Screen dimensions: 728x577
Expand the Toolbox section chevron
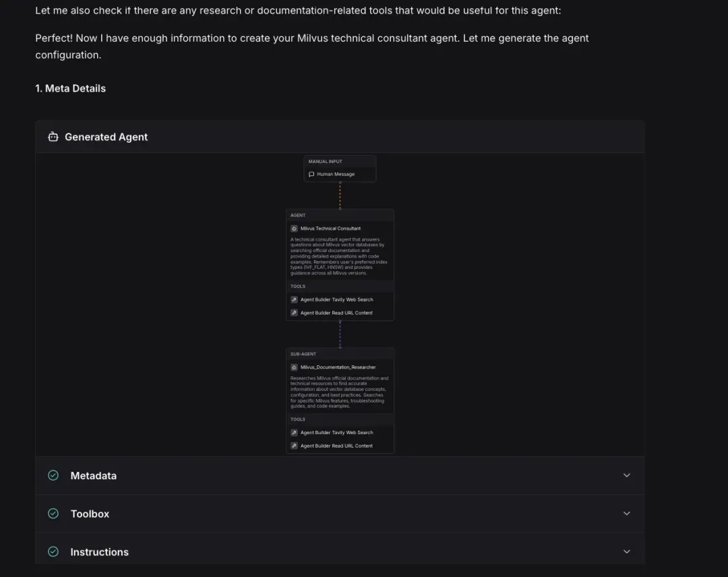point(627,514)
